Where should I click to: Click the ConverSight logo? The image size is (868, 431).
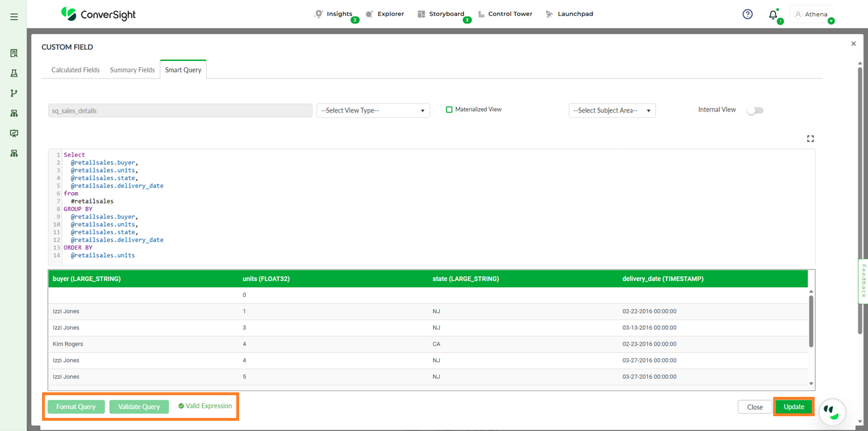(98, 14)
